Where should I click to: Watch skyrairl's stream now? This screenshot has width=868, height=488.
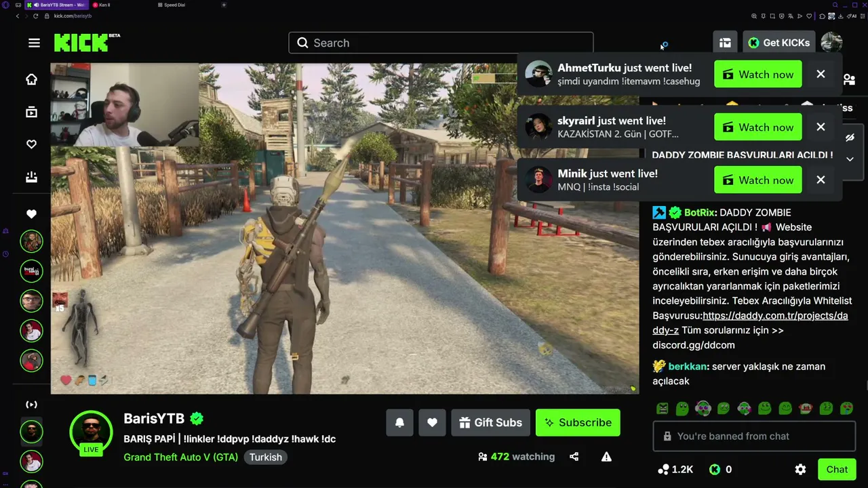[x=758, y=127]
